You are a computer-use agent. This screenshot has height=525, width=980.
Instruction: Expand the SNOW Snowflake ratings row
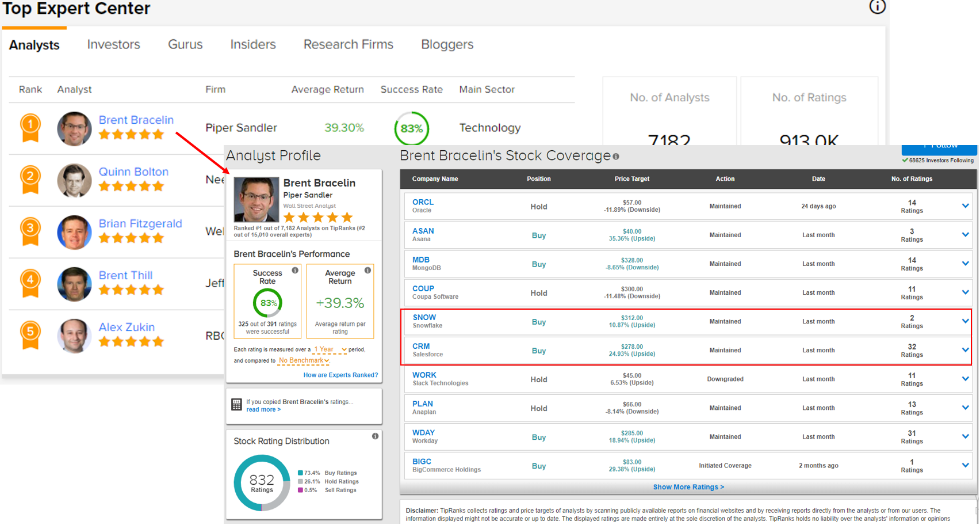coord(966,321)
